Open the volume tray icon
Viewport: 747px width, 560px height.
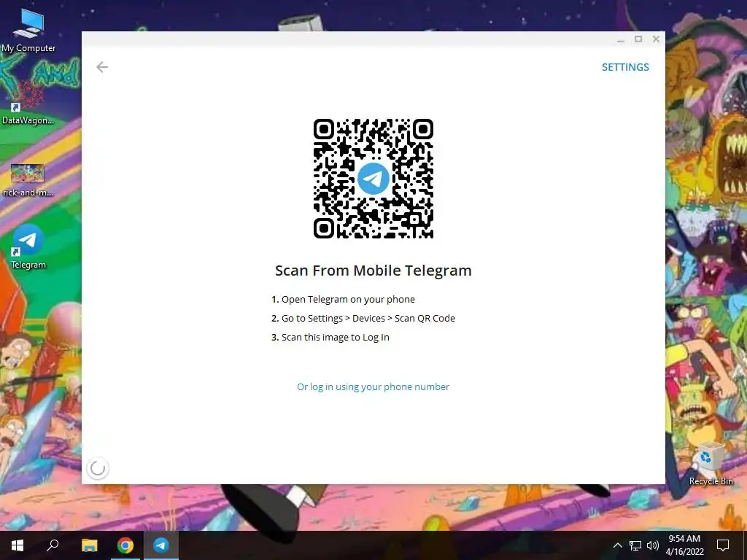pyautogui.click(x=653, y=545)
